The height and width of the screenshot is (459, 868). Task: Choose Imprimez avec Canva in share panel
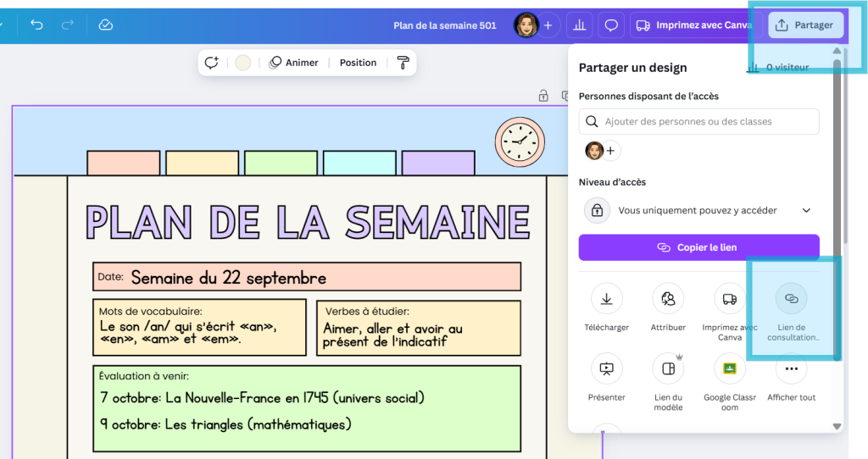pyautogui.click(x=730, y=299)
